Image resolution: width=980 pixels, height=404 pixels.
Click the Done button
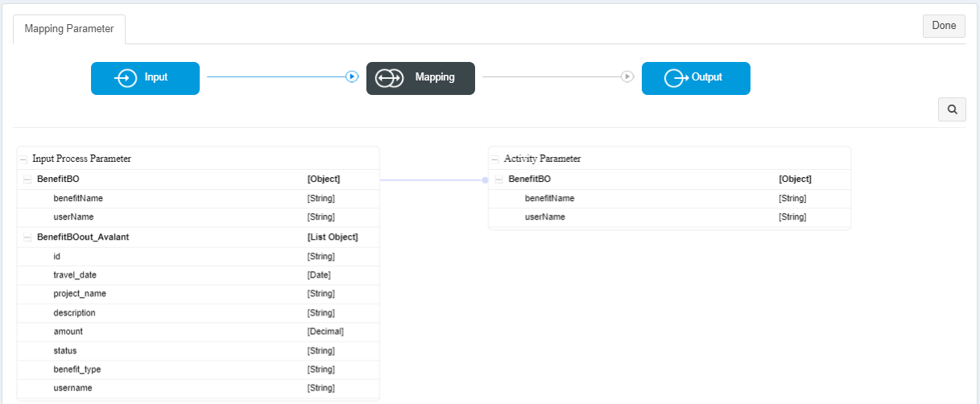tap(944, 26)
